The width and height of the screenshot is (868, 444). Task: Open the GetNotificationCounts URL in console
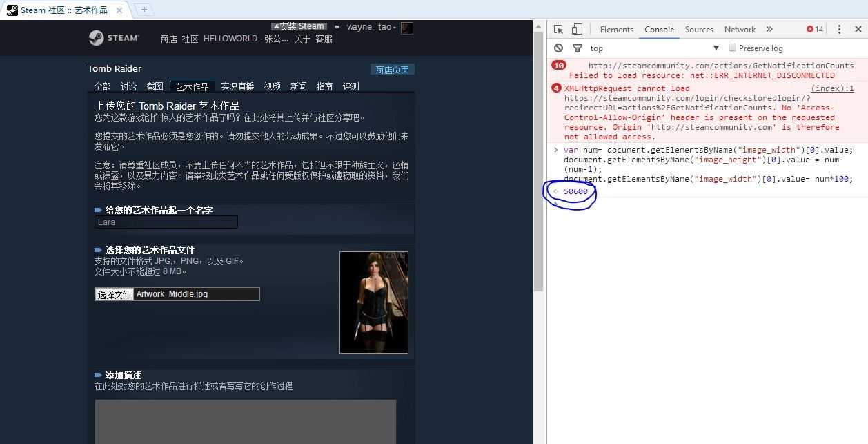click(721, 66)
